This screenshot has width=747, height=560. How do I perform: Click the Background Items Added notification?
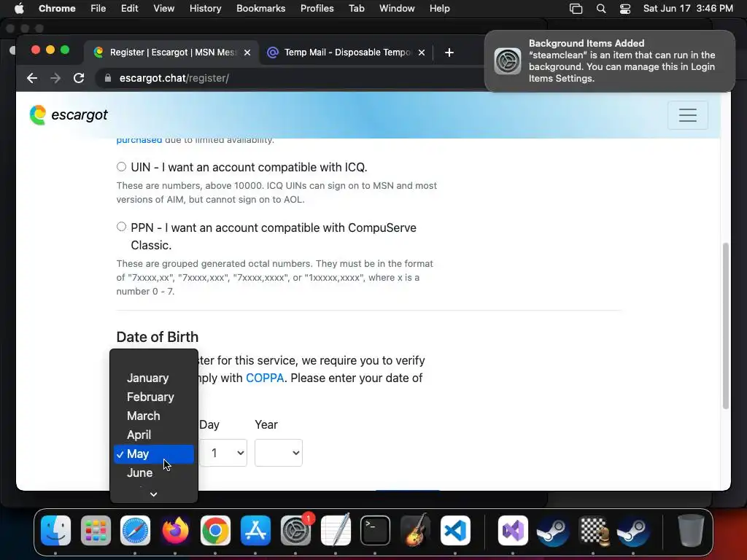pos(610,61)
